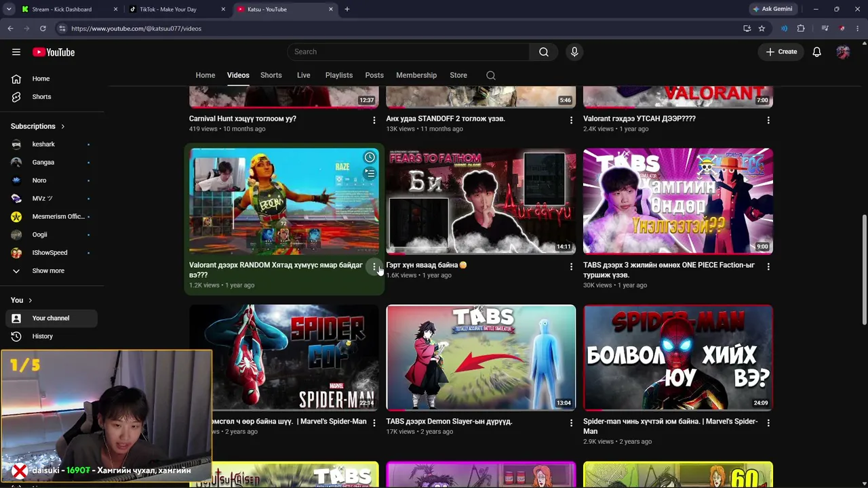Play the Fears to Fathom video thumbnail
Screen dimensions: 868x488
point(481,201)
